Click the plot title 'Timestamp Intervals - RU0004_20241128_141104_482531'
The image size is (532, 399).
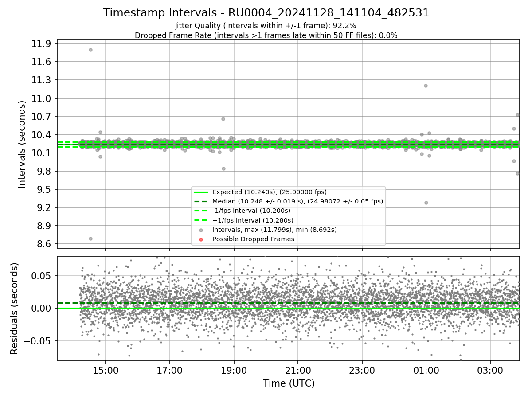(266, 13)
